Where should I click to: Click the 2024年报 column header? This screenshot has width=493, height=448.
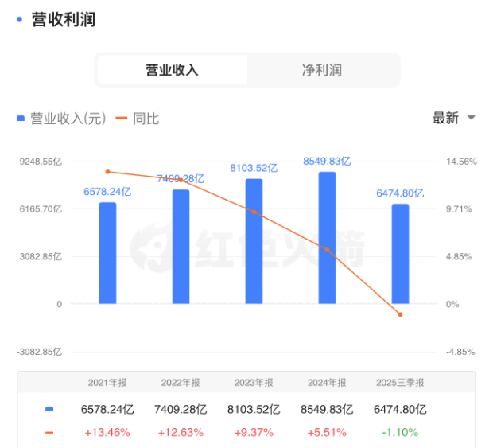click(x=327, y=383)
